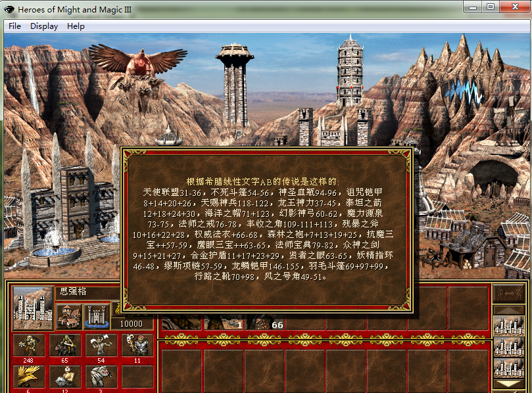Click the text 龙鳞铠甲146-155
The width and height of the screenshot is (532, 393).
266,266
